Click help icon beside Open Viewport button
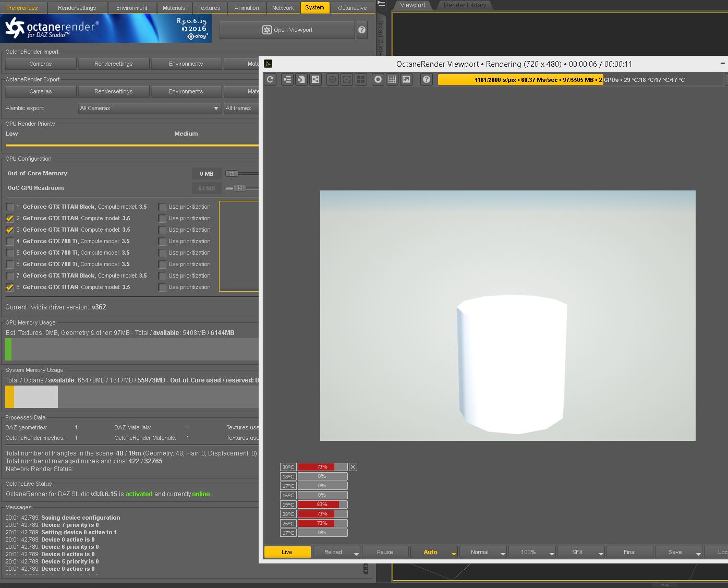This screenshot has width=728, height=588. (362, 30)
